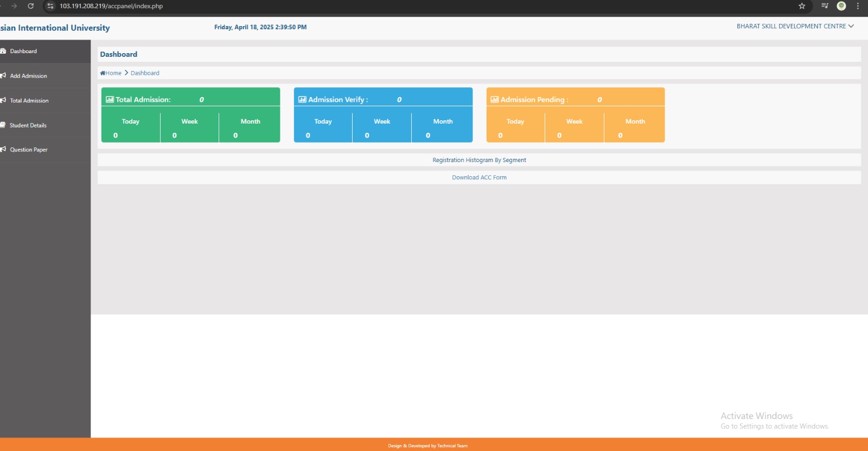The height and width of the screenshot is (451, 868).
Task: Click the Dashboard breadcrumb link
Action: pos(145,73)
